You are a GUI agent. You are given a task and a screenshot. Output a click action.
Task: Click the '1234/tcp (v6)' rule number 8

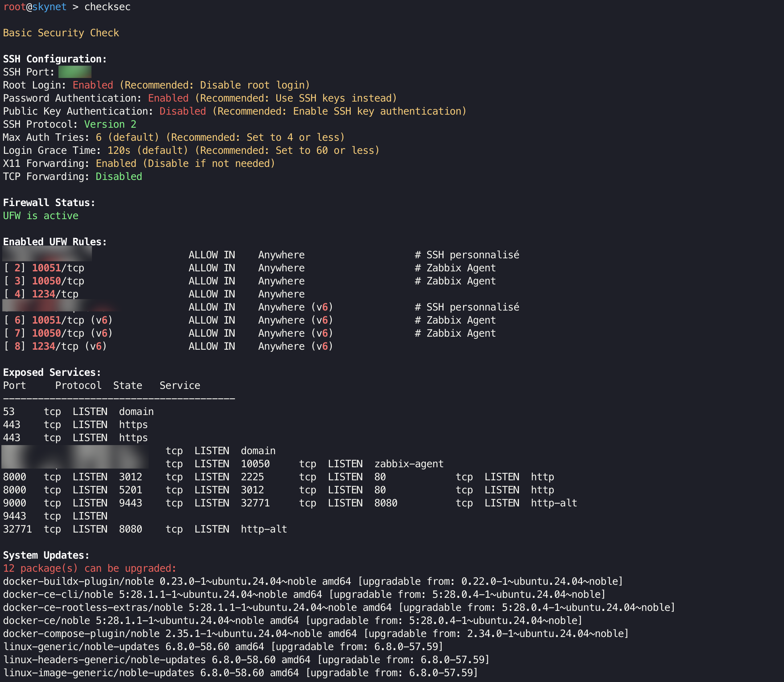(x=69, y=346)
